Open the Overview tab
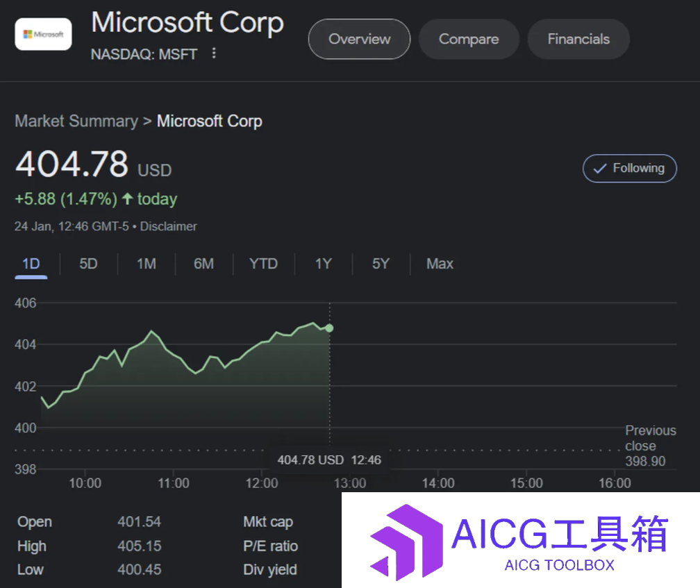Image resolution: width=700 pixels, height=588 pixels. (x=360, y=40)
